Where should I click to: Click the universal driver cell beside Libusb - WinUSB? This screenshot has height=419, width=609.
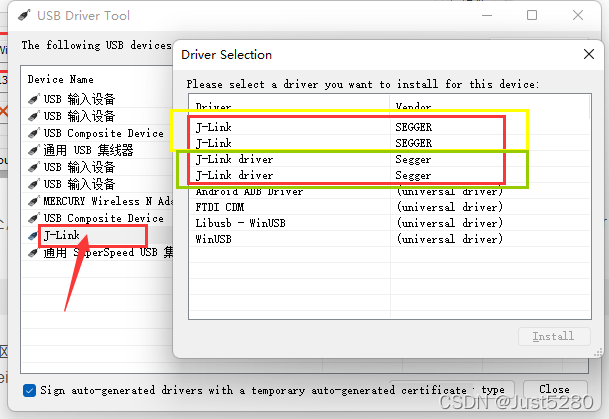coord(450,223)
